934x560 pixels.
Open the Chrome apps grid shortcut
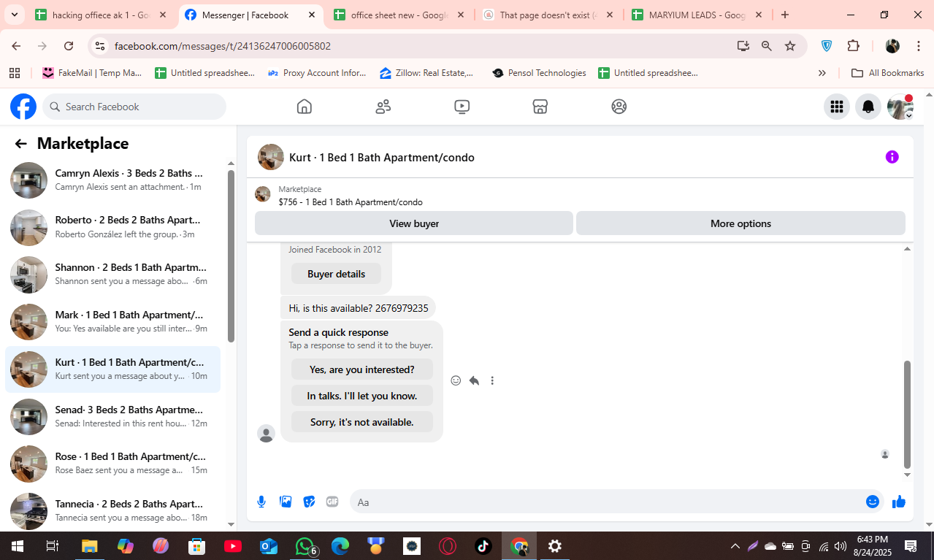14,73
